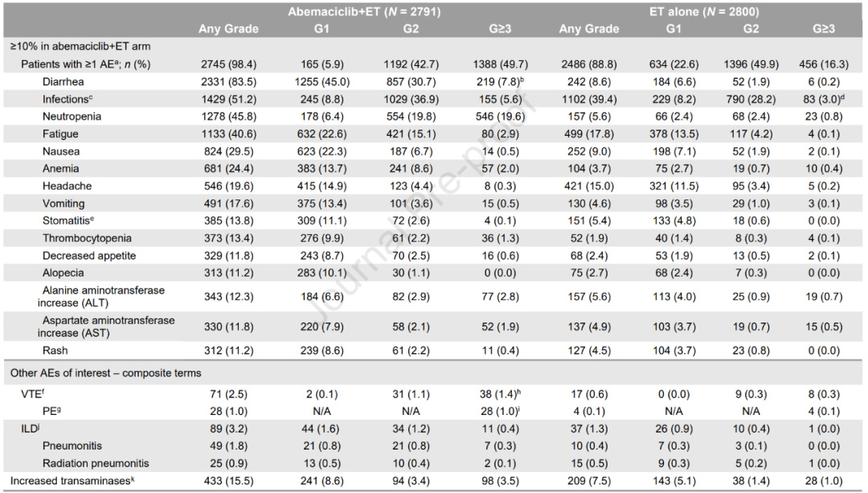The height and width of the screenshot is (493, 868).
Task: Select the '≥10% in abemaciclib+ET arm' heading
Action: click(80, 47)
